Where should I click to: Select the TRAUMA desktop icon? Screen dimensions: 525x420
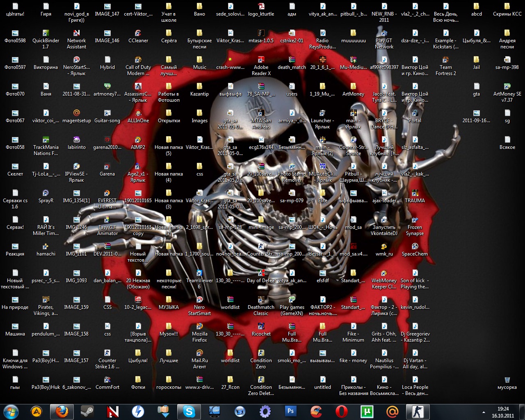[415, 196]
